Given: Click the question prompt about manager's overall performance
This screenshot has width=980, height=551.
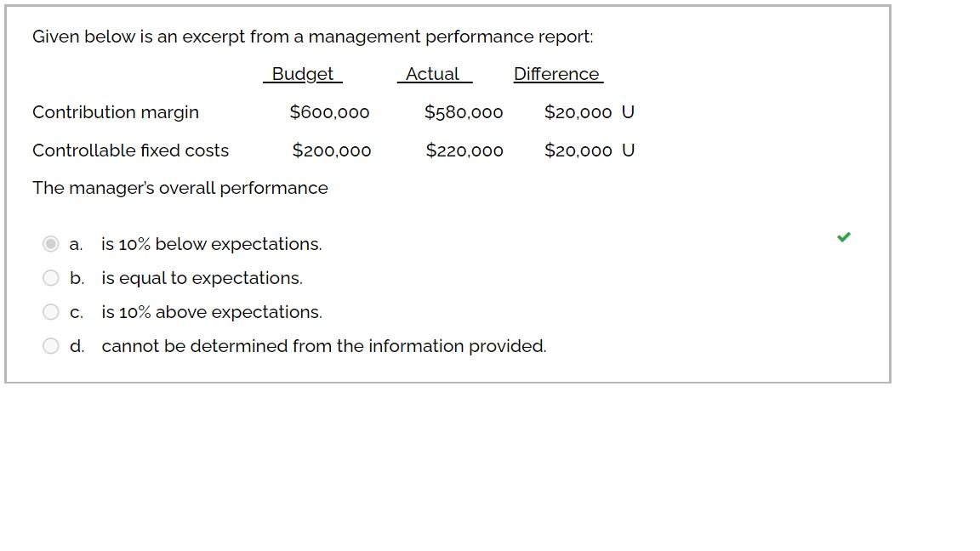Looking at the screenshot, I should tap(179, 188).
